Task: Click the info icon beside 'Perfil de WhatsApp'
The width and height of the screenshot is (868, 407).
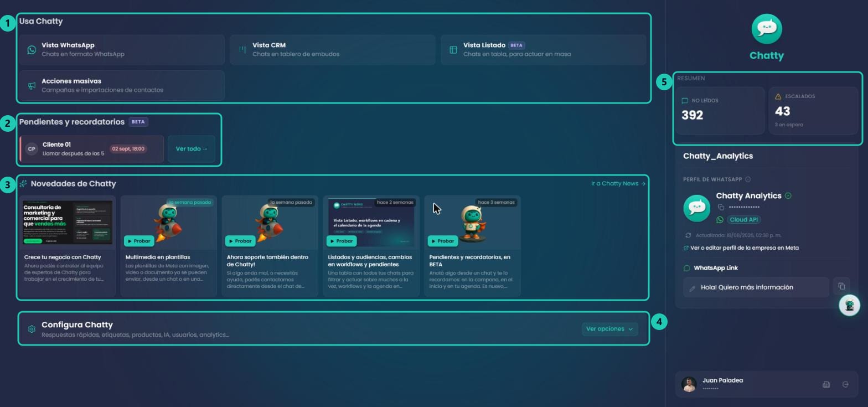Action: [x=748, y=179]
